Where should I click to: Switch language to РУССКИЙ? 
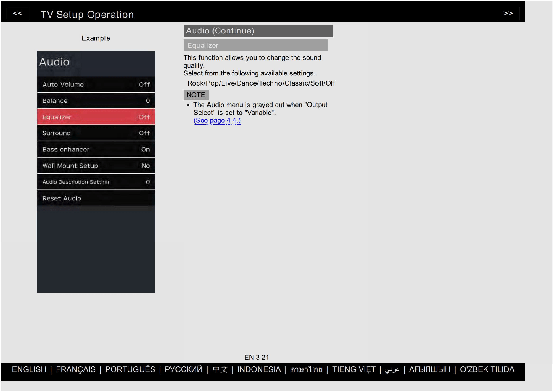183,369
